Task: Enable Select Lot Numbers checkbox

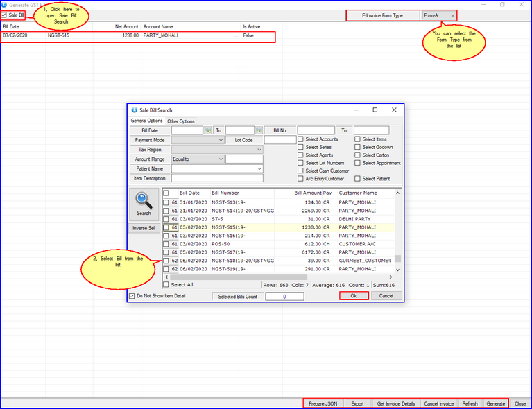Action: pos(300,163)
